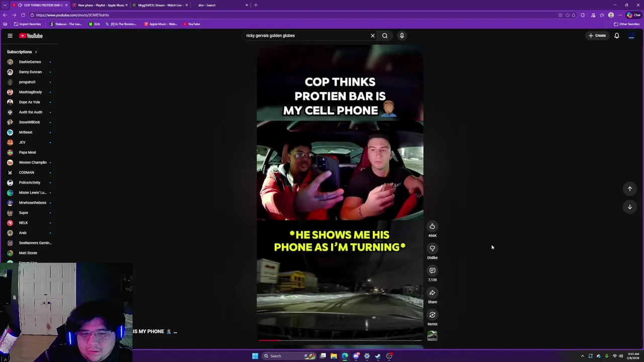Open File Explorer from taskbar
Viewport: 644px width, 362px height.
point(334,356)
